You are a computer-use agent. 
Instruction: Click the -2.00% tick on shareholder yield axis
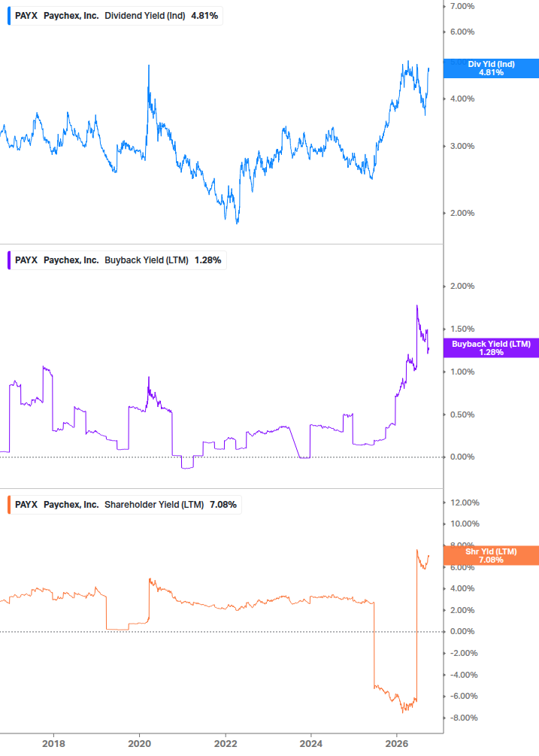(x=464, y=653)
